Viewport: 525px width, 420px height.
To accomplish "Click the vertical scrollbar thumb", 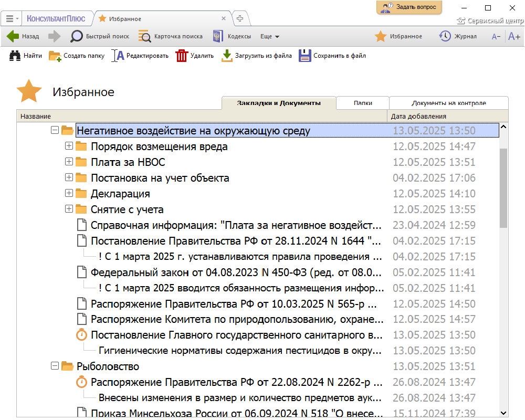I will pyautogui.click(x=503, y=188).
